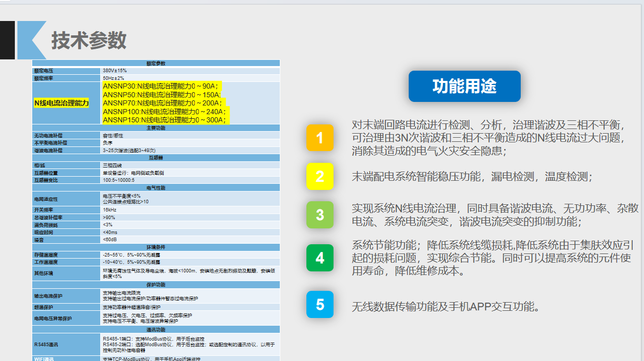This screenshot has height=361, width=644.
Task: Click the black block at slide's left edge
Action: (7, 40)
